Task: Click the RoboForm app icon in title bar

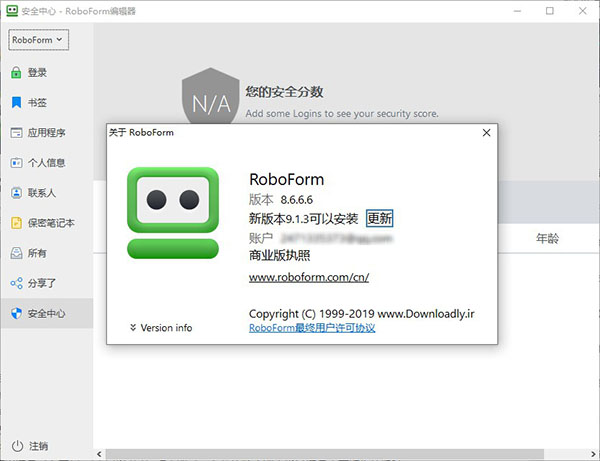Action: (12, 10)
